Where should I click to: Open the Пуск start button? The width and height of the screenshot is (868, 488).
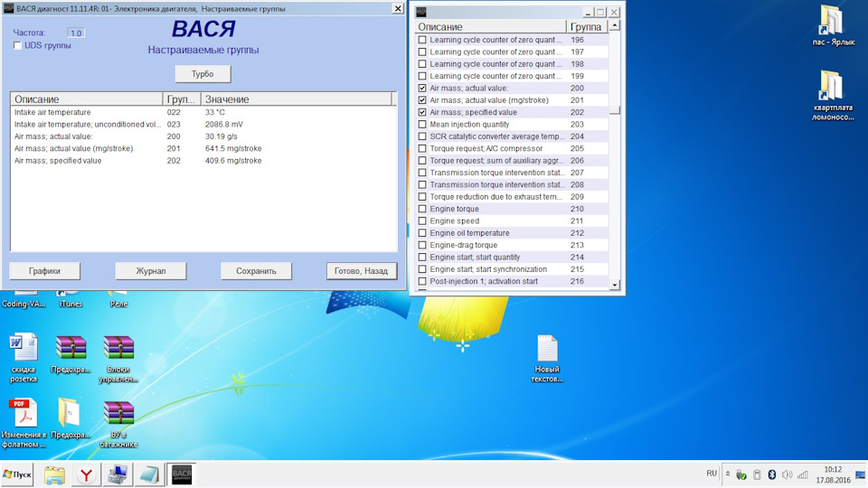pyautogui.click(x=17, y=474)
